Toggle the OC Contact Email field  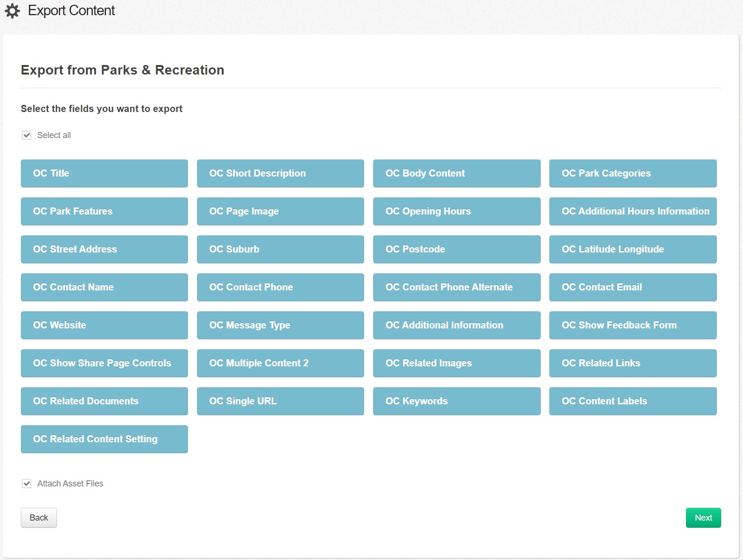pyautogui.click(x=633, y=287)
